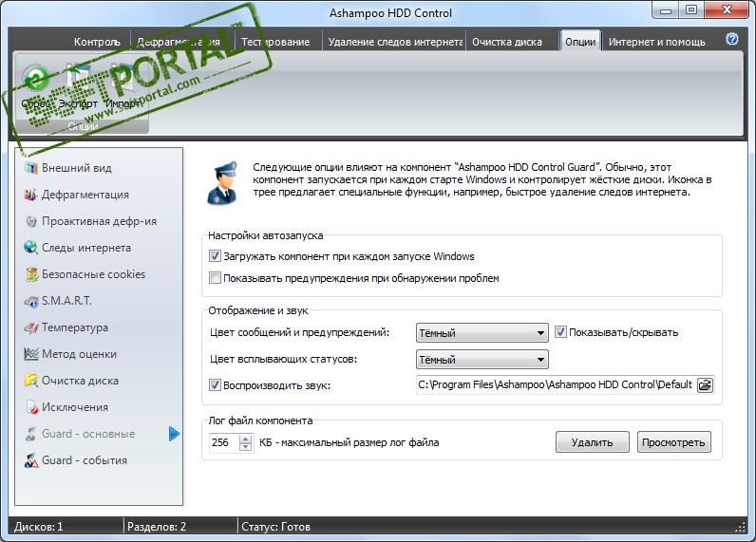Click the Просмотреть log button
Image resolution: width=756 pixels, height=542 pixels.
click(x=673, y=442)
